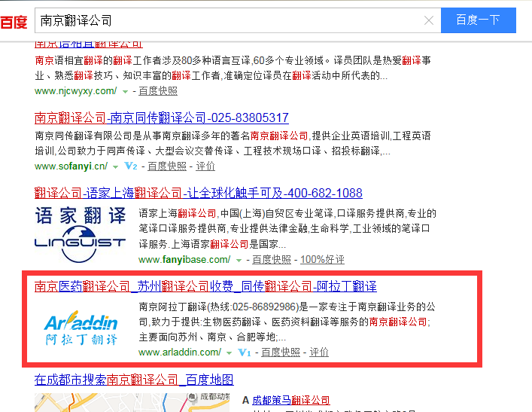This screenshot has width=532, height=412.
Task: Open result titled 南京同传翻译公司-025-83805317
Action: click(x=162, y=117)
